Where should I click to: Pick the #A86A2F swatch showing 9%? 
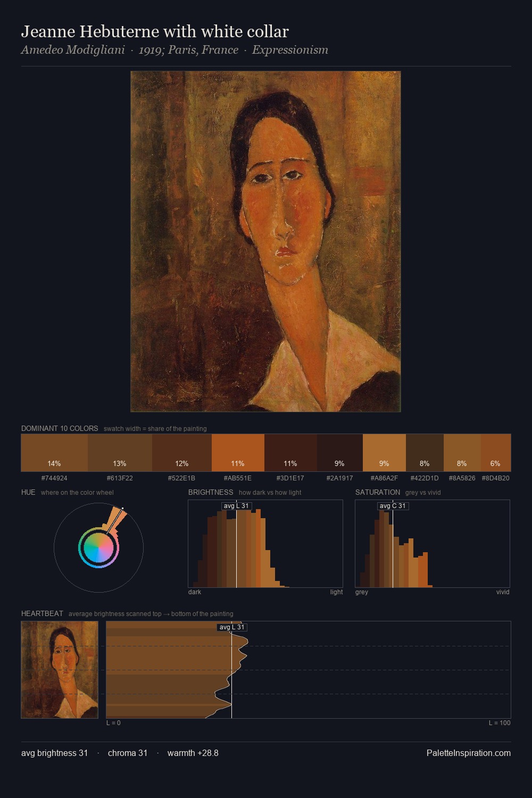pyautogui.click(x=384, y=453)
